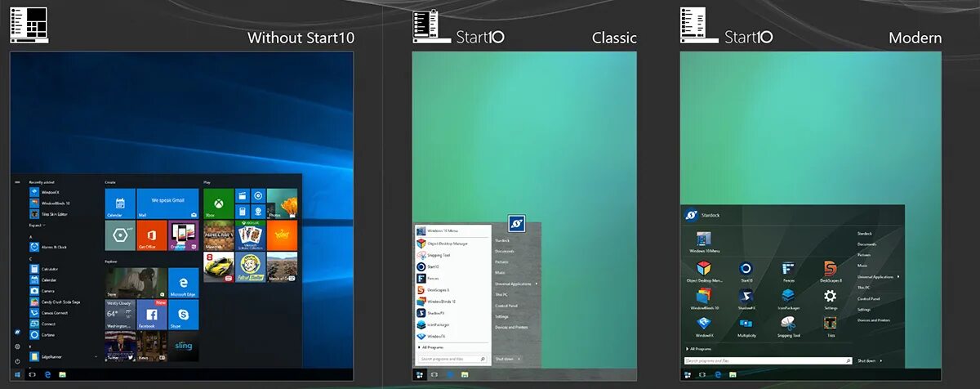Click search programs and files box in Classic
This screenshot has height=389, width=980.
coord(453,359)
